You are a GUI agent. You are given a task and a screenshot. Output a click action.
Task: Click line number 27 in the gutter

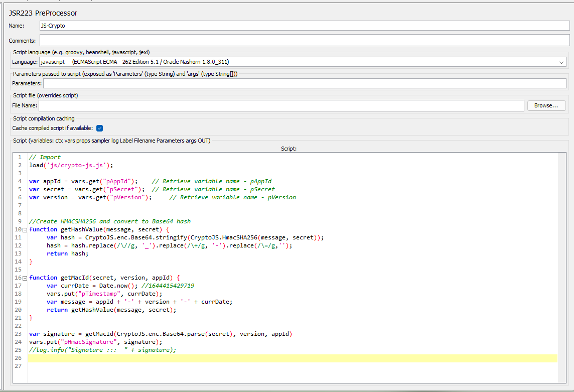pos(18,366)
